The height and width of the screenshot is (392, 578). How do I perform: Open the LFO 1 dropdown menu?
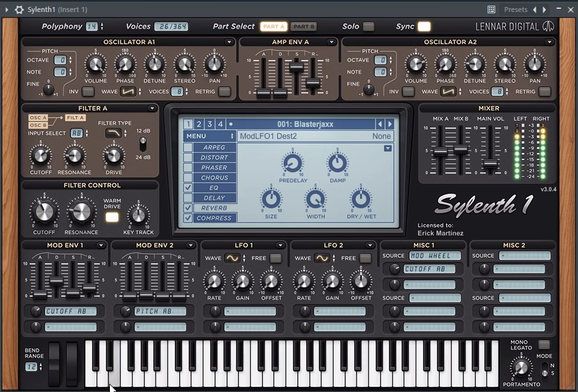[x=280, y=246]
